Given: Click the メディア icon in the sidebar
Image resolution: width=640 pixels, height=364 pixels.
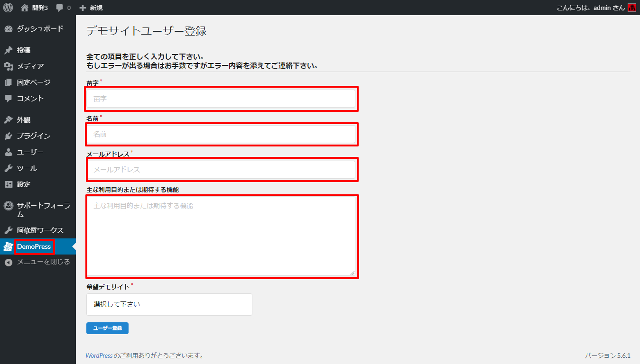Looking at the screenshot, I should coord(9,66).
